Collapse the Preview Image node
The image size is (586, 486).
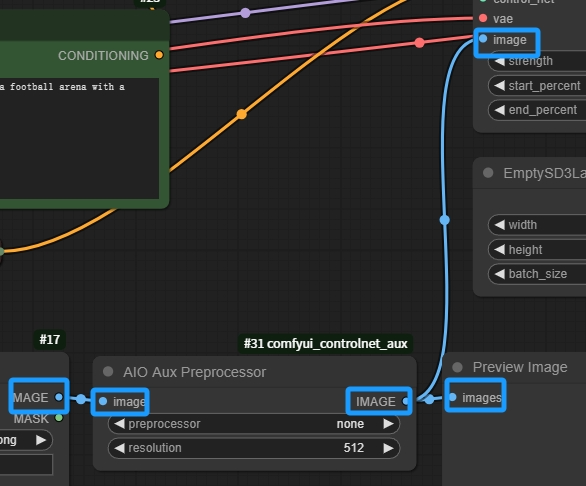[457, 367]
